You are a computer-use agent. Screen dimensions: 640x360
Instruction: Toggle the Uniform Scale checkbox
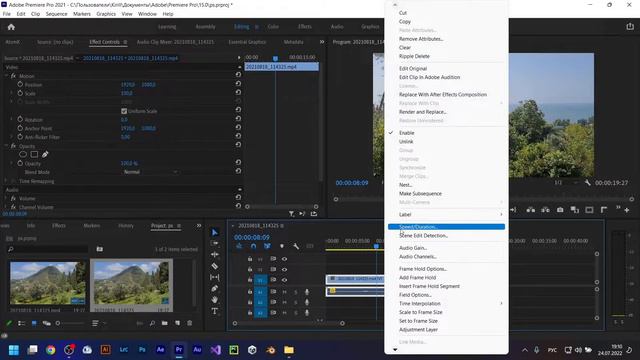click(124, 111)
